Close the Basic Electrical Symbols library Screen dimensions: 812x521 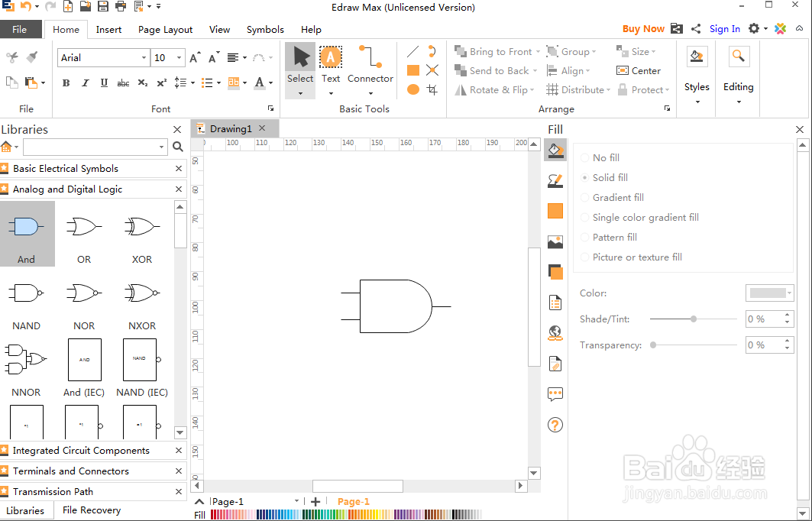click(x=179, y=168)
